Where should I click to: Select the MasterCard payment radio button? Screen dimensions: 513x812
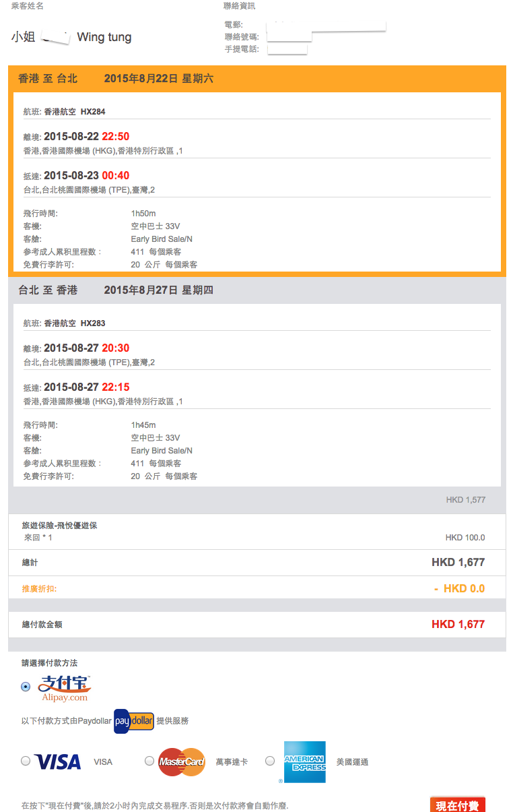[149, 761]
